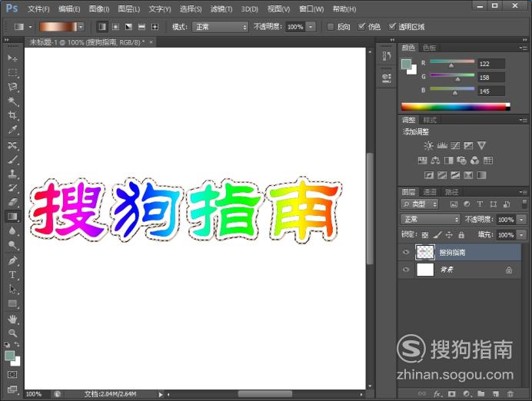
Task: Select the Lasso tool
Action: click(12, 87)
